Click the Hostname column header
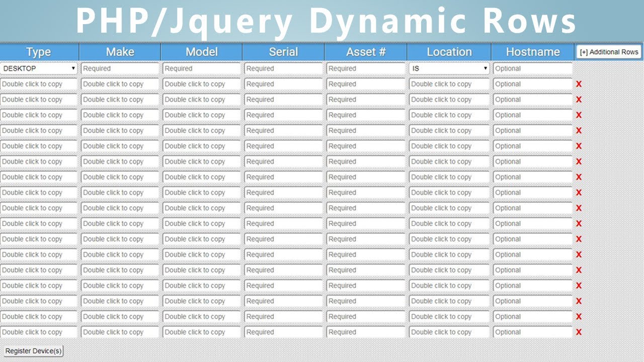This screenshot has height=362, width=644. 533,52
